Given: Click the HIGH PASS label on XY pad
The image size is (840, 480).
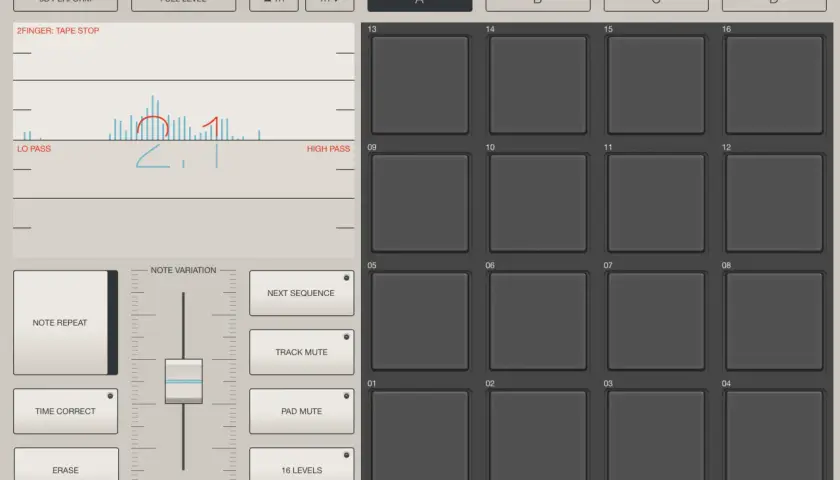Looking at the screenshot, I should click(x=328, y=149).
